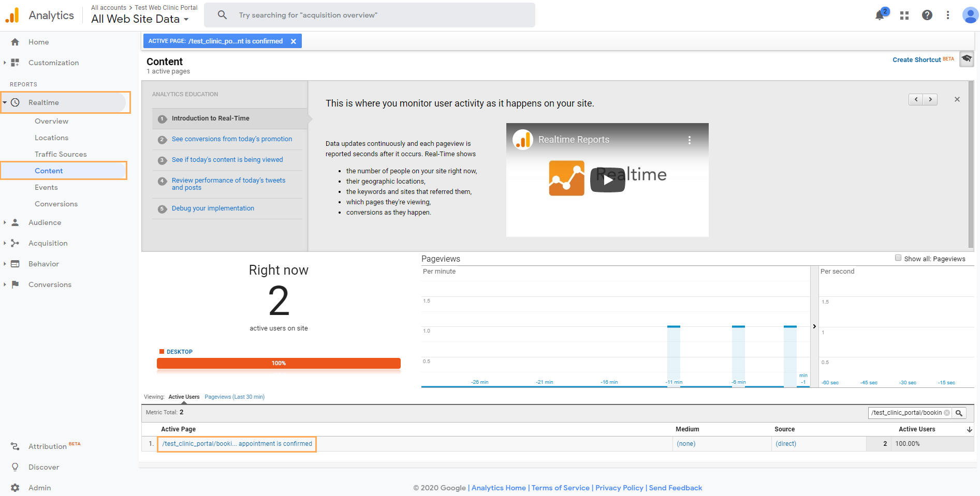Click Create Shortcut link
This screenshot has height=496, width=980.
pos(917,59)
